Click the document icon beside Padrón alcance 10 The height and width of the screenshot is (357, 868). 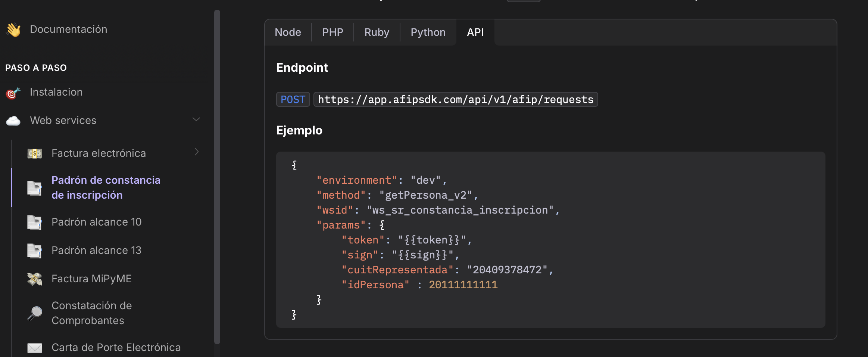point(35,222)
